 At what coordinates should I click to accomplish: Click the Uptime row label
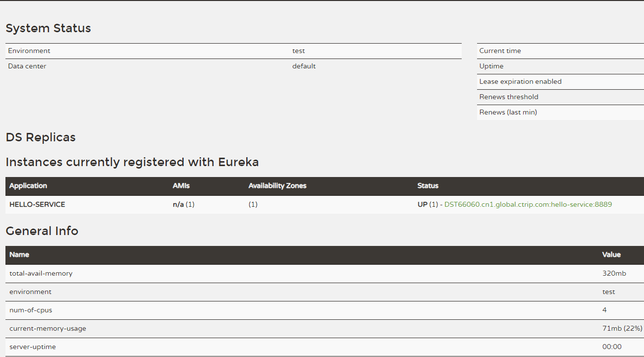pyautogui.click(x=491, y=66)
